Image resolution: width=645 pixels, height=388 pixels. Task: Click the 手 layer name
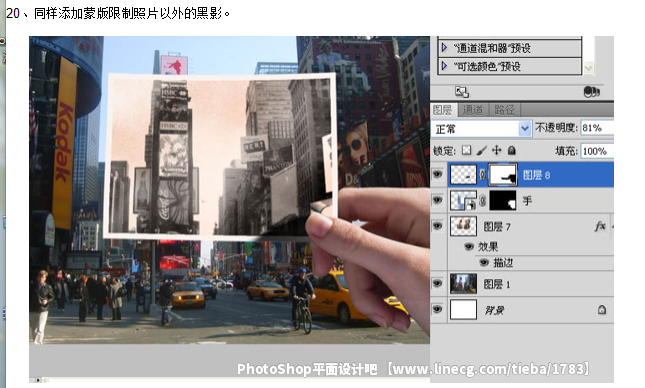[x=527, y=201]
